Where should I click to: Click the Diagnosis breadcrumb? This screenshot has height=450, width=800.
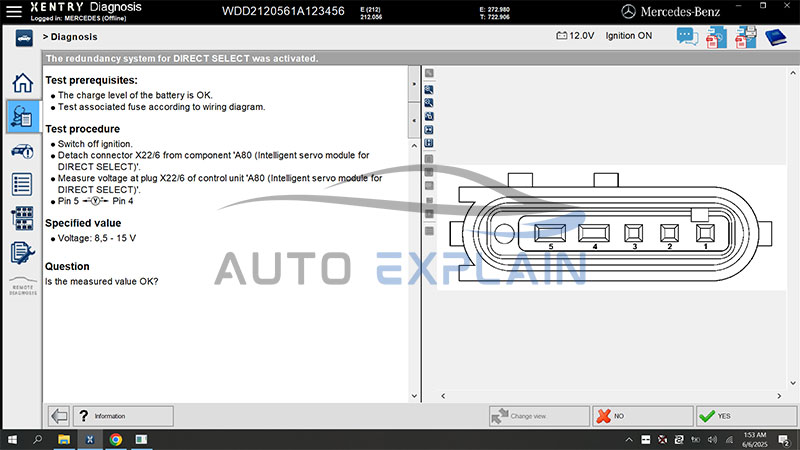pos(74,37)
